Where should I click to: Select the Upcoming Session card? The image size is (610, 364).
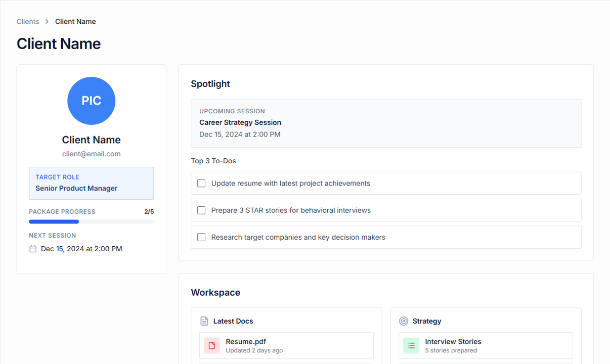pyautogui.click(x=386, y=123)
